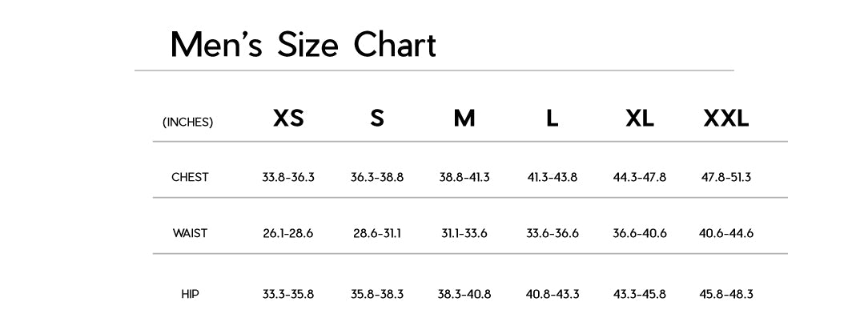
Task: Click L waist measurement 33.6-36.6
Action: tap(553, 233)
